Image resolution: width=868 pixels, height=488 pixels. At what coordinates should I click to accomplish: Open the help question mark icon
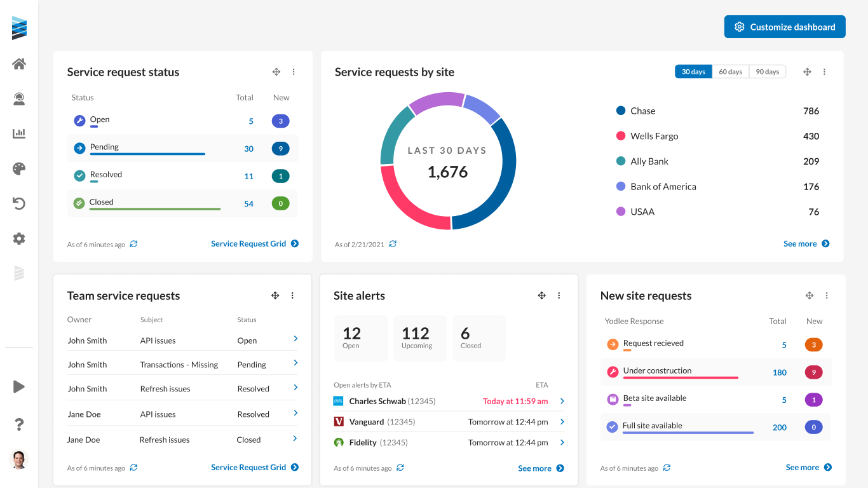click(19, 424)
